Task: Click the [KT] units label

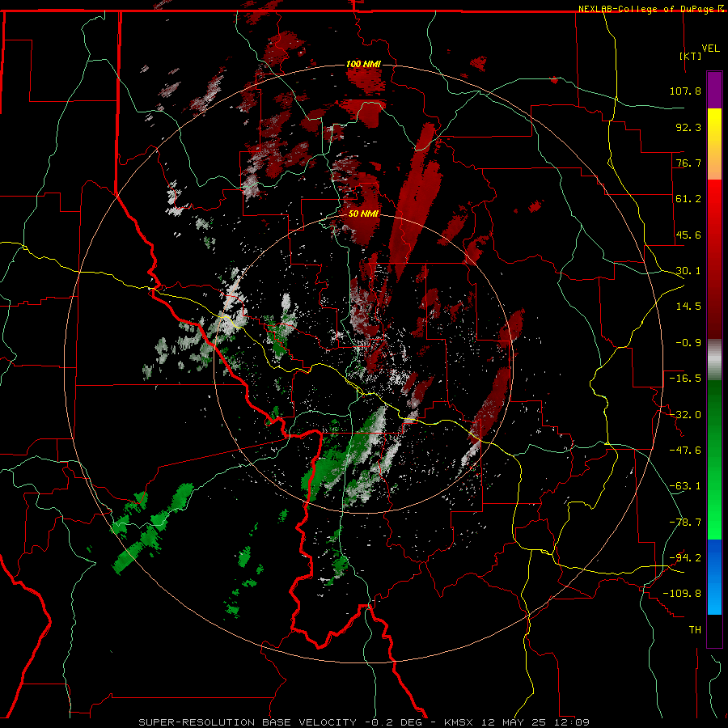Action: [x=691, y=56]
